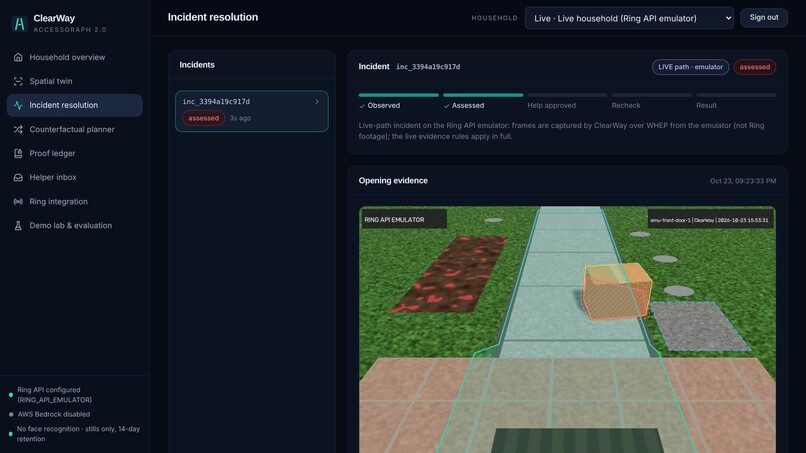Screen dimensions: 806x453
Task: Expand incident card chevron arrow
Action: tap(317, 102)
